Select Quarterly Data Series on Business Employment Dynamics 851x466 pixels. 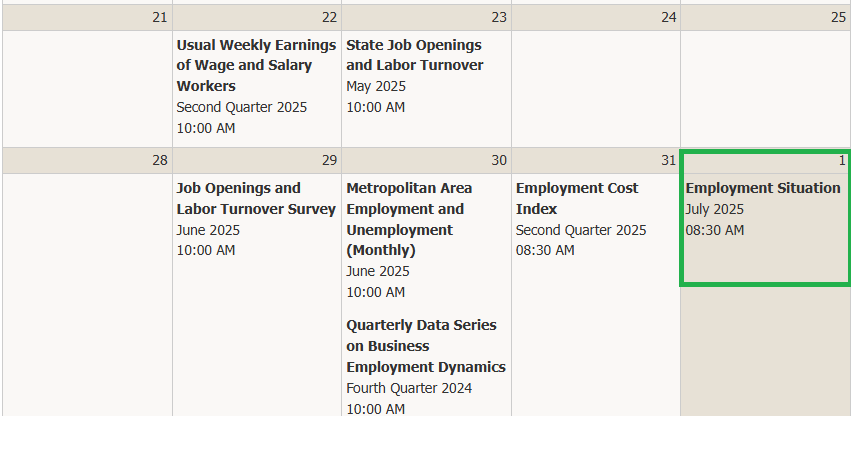(x=425, y=346)
